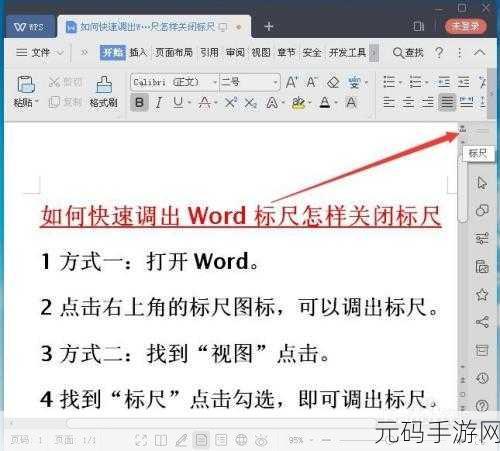The width and height of the screenshot is (500, 451).
Task: Increase font size with the A+ icon
Action: (x=291, y=82)
